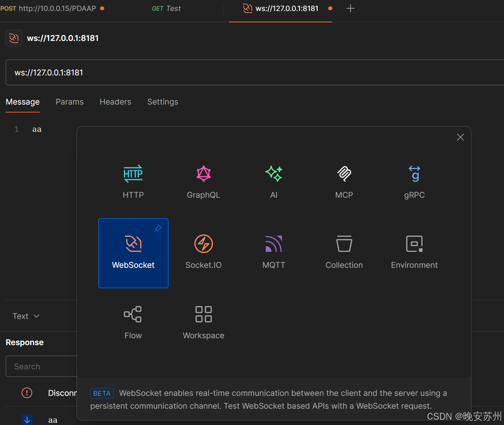The image size is (504, 425).
Task: Click the disconnected warning icon in response
Action: click(27, 393)
